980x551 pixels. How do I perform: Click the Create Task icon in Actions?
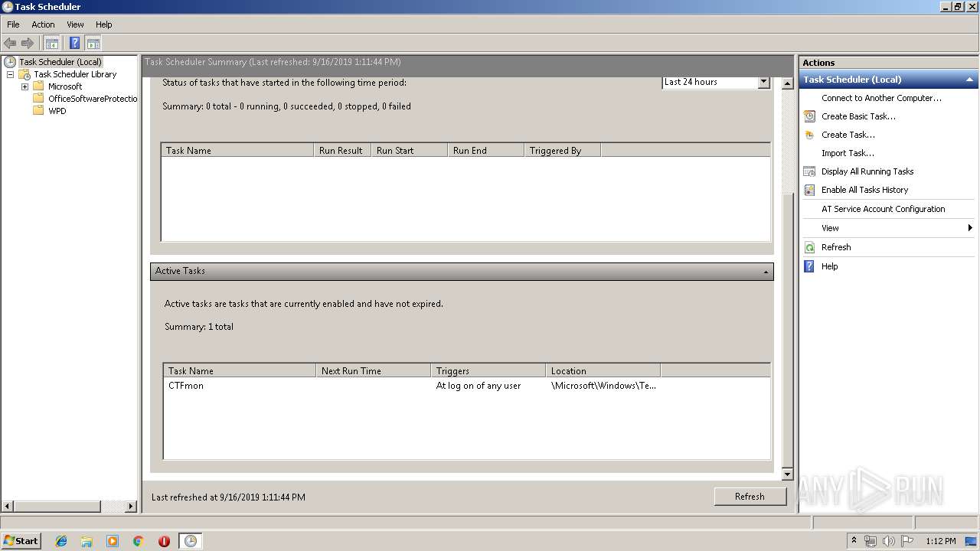tap(809, 135)
